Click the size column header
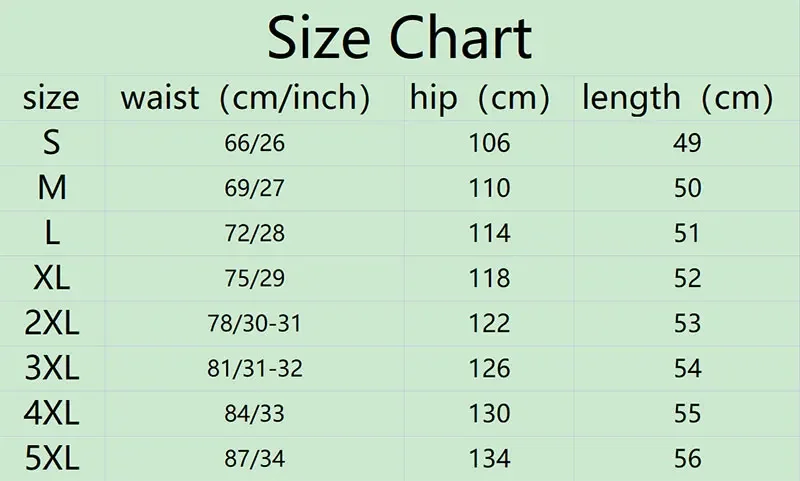 click(51, 98)
